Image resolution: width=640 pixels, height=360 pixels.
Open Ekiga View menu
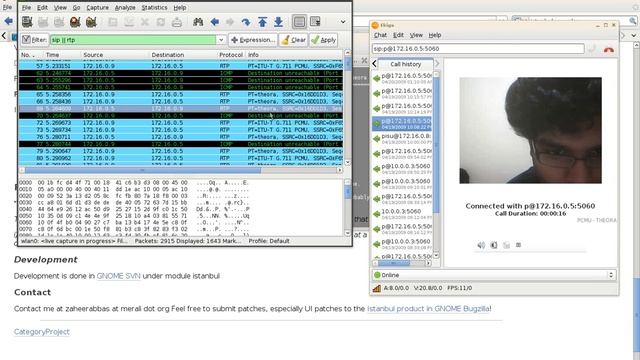[x=416, y=35]
